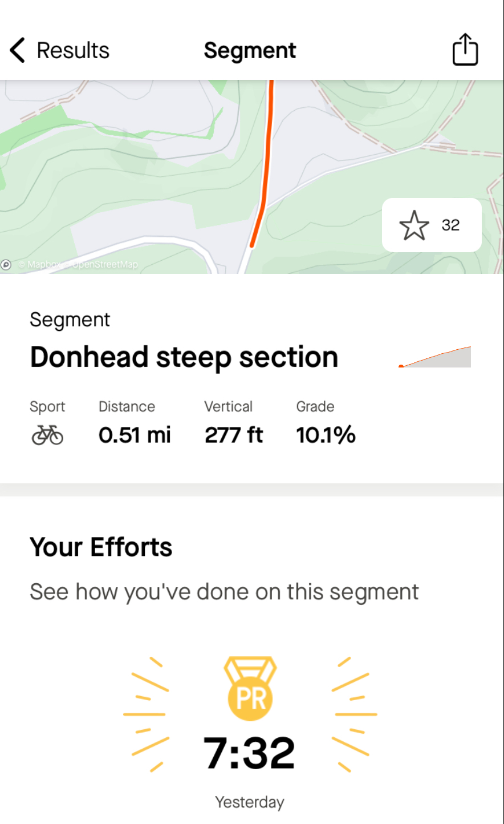Tap "See how you've done" subtitle

224,592
